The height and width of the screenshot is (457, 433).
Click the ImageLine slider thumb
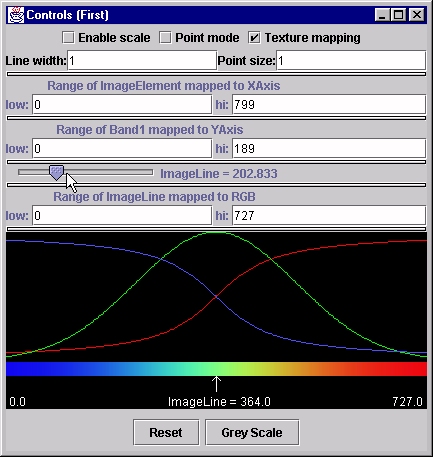coord(56,173)
